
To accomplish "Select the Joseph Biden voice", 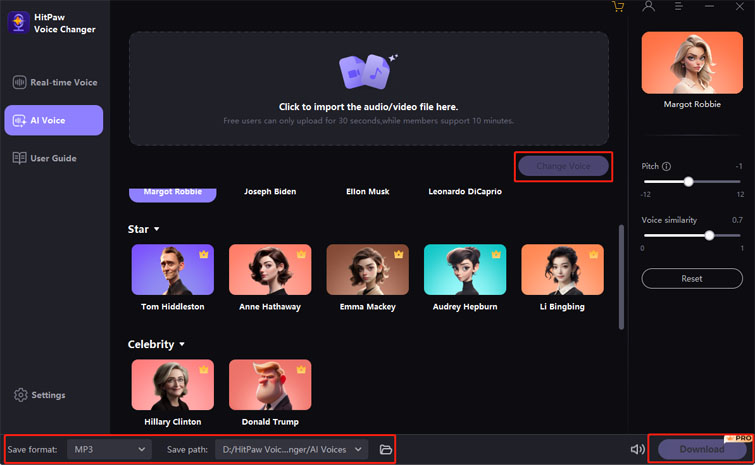I will [270, 192].
